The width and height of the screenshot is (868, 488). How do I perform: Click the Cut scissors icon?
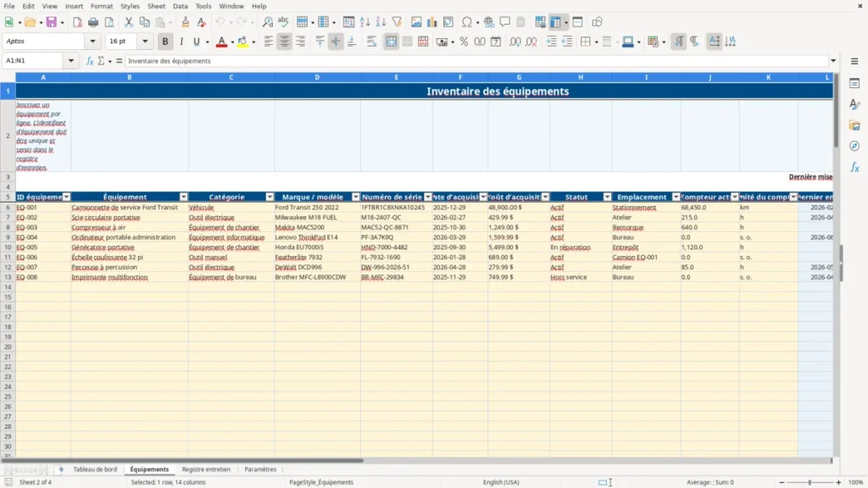tap(129, 22)
